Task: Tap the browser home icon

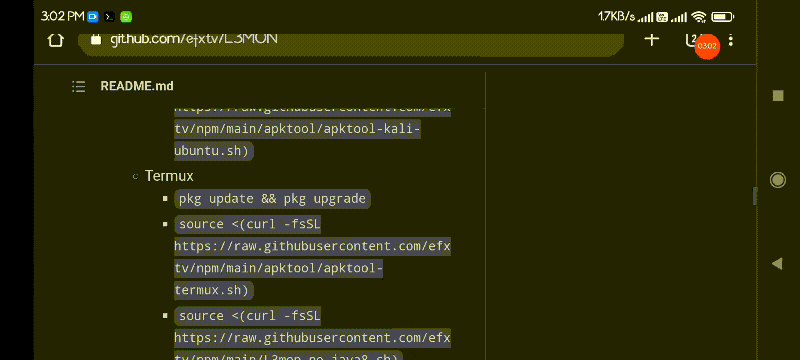Action: point(56,40)
